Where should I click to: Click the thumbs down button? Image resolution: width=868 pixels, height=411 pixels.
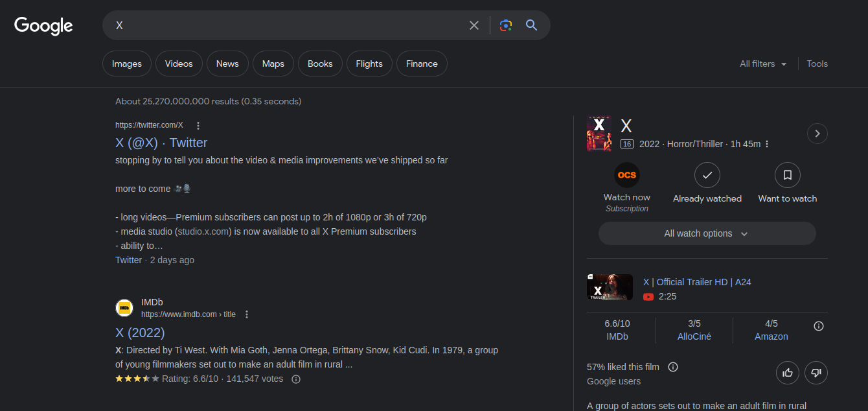(816, 373)
